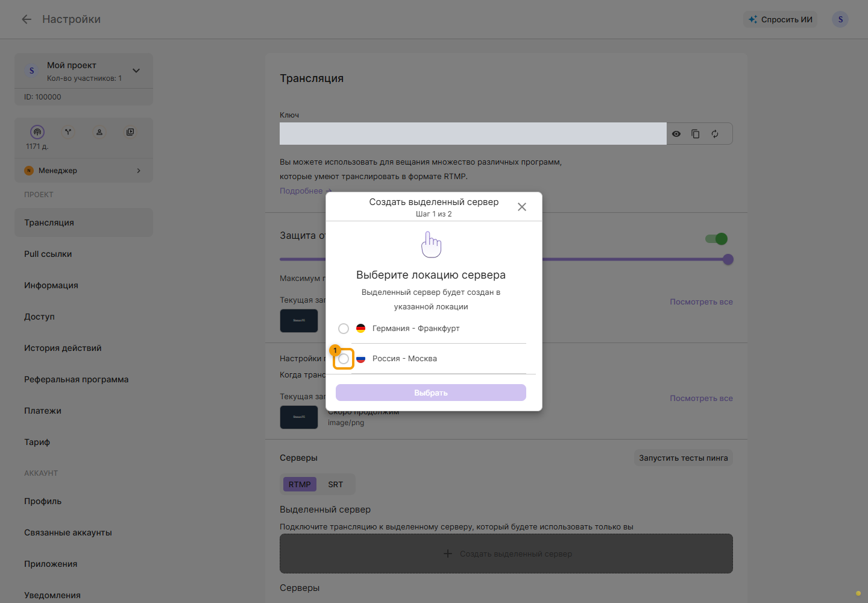Viewport: 868px width, 603px height.
Task: Confirm with the Выбрать button
Action: click(431, 393)
